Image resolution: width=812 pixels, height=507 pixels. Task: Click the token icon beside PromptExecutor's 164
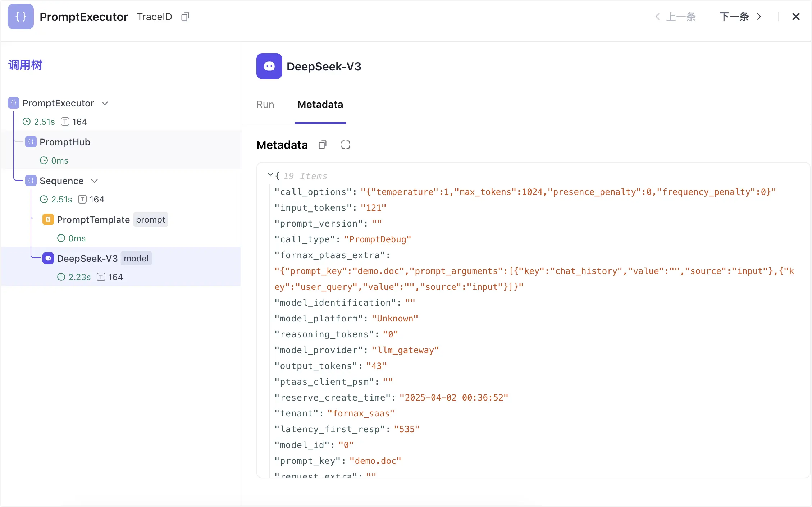tap(65, 122)
